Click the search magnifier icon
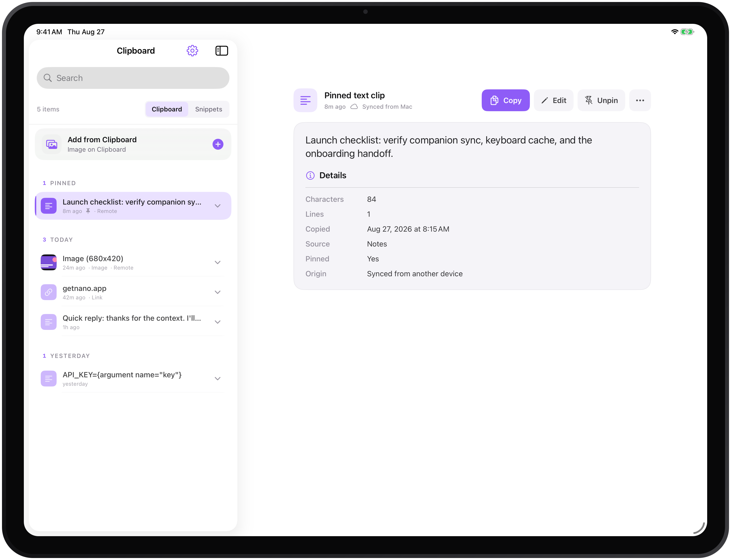Viewport: 731px width, 560px height. pos(48,78)
